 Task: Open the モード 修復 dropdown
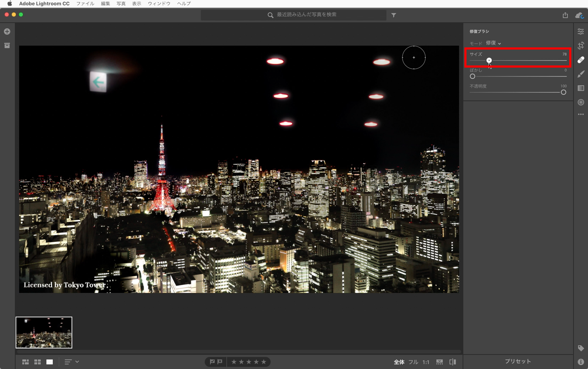coord(493,43)
